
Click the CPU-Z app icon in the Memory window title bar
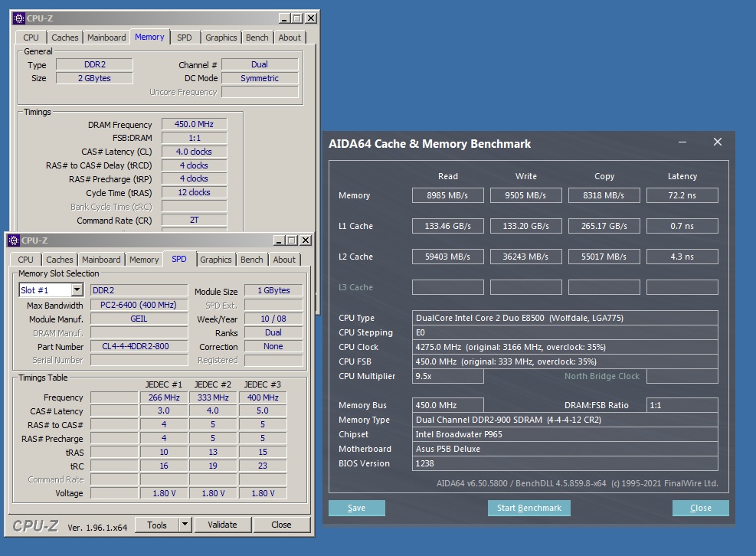pos(19,18)
